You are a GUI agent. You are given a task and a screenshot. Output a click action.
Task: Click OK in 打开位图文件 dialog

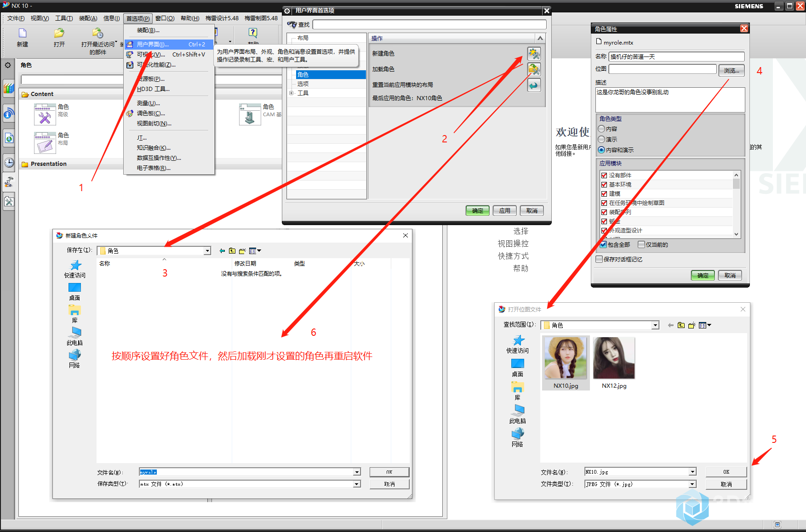pos(726,472)
